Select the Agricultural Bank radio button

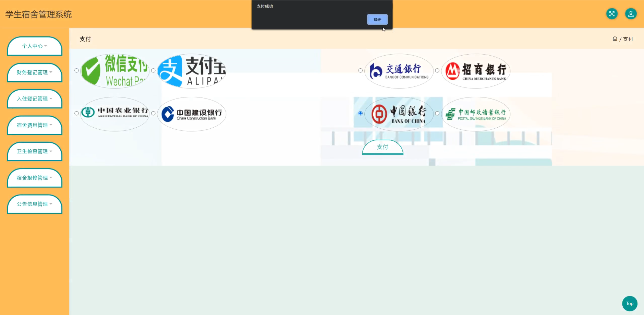[x=76, y=113]
